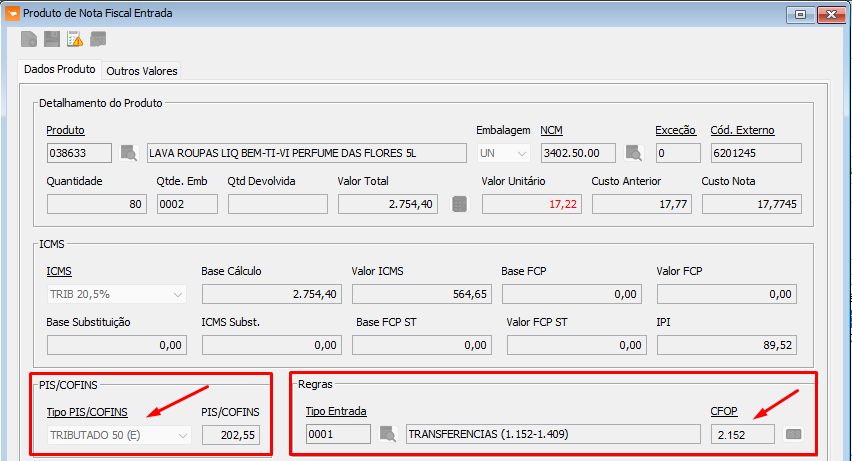
Task: Click the new record toolbar icon
Action: pos(29,39)
